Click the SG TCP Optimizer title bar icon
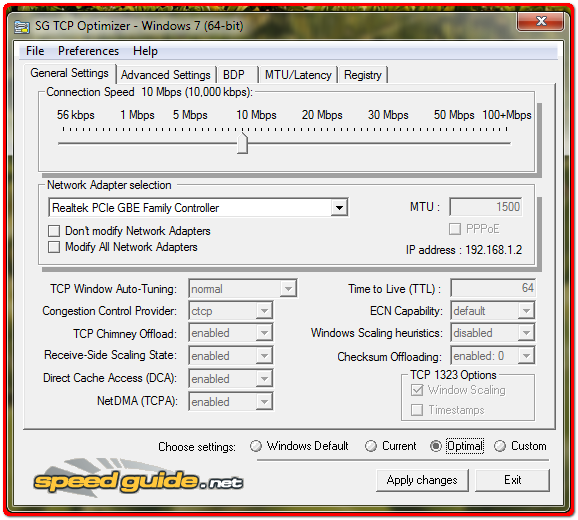The image size is (578, 520). click(22, 27)
